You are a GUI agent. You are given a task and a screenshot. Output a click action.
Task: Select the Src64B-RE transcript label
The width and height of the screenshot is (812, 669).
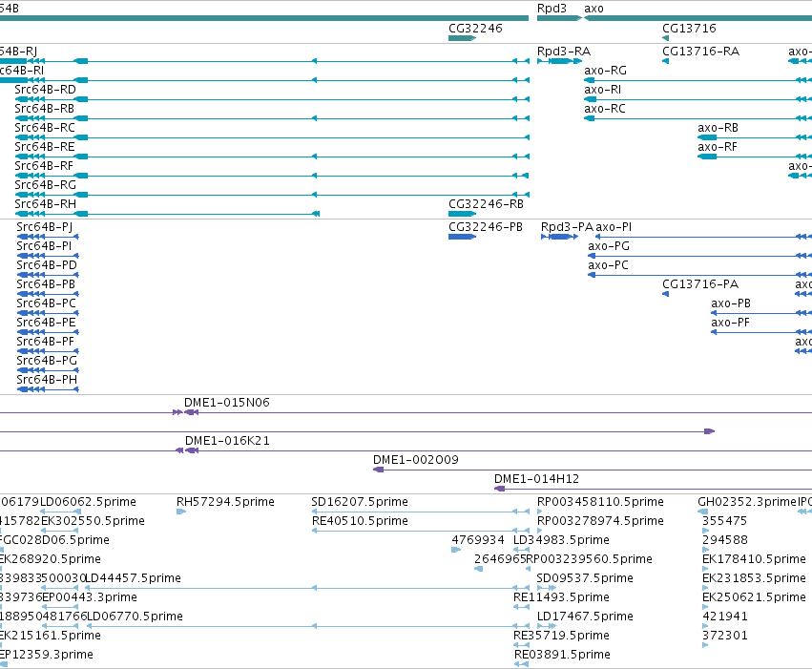click(x=45, y=147)
